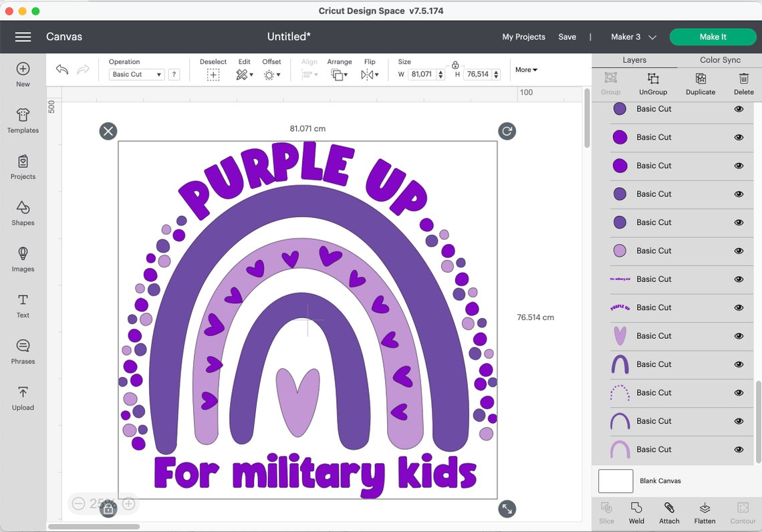The height and width of the screenshot is (532, 762).
Task: Open the Operation dropdown
Action: [136, 74]
